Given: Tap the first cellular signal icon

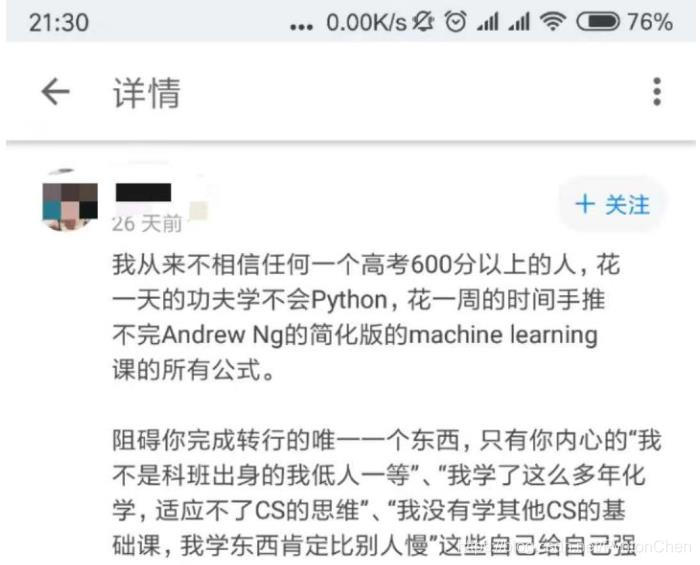Looking at the screenshot, I should 488,21.
